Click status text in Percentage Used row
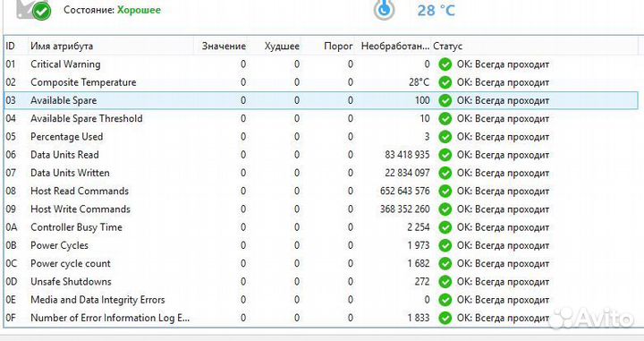Screen dimensions: 644x341 point(503,137)
